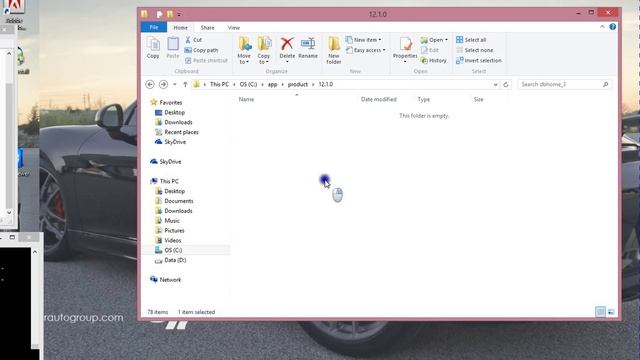The image size is (640, 360).
Task: Open Network in navigation pane
Action: click(x=170, y=280)
